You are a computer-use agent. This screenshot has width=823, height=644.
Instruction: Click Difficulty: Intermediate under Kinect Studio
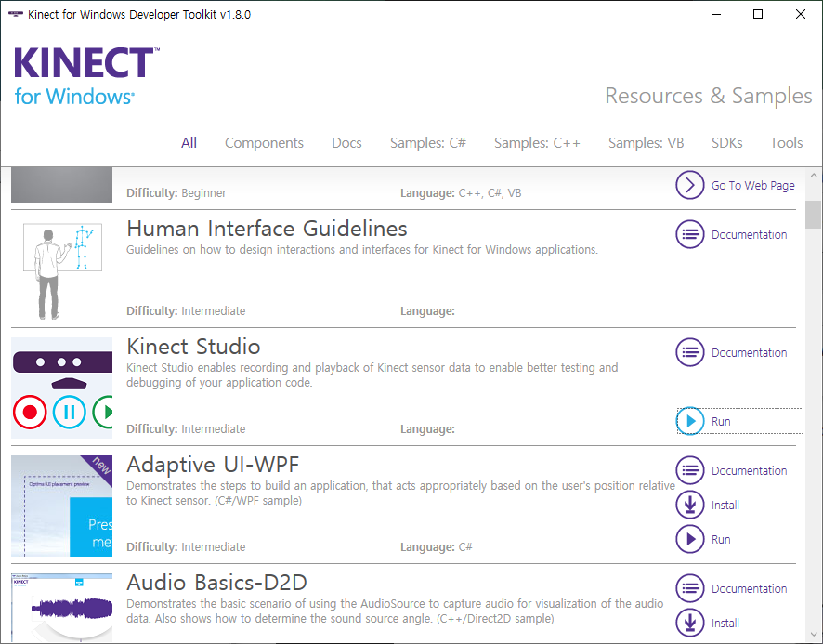pos(186,429)
